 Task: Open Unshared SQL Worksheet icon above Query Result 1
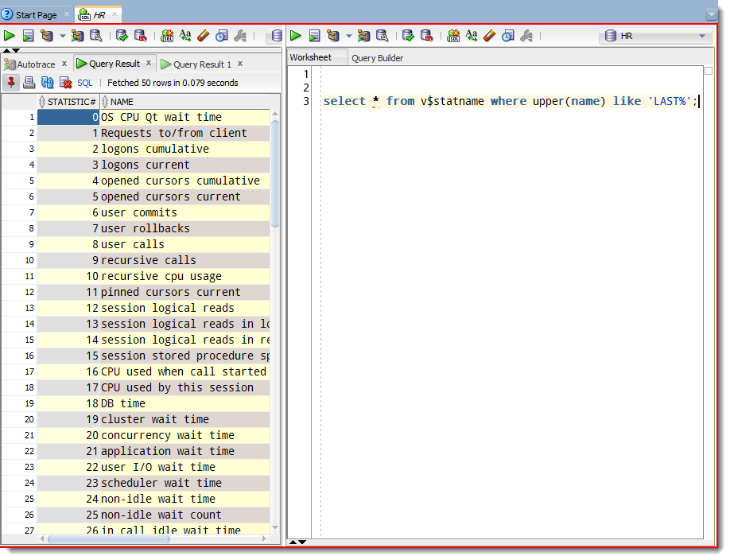[167, 36]
